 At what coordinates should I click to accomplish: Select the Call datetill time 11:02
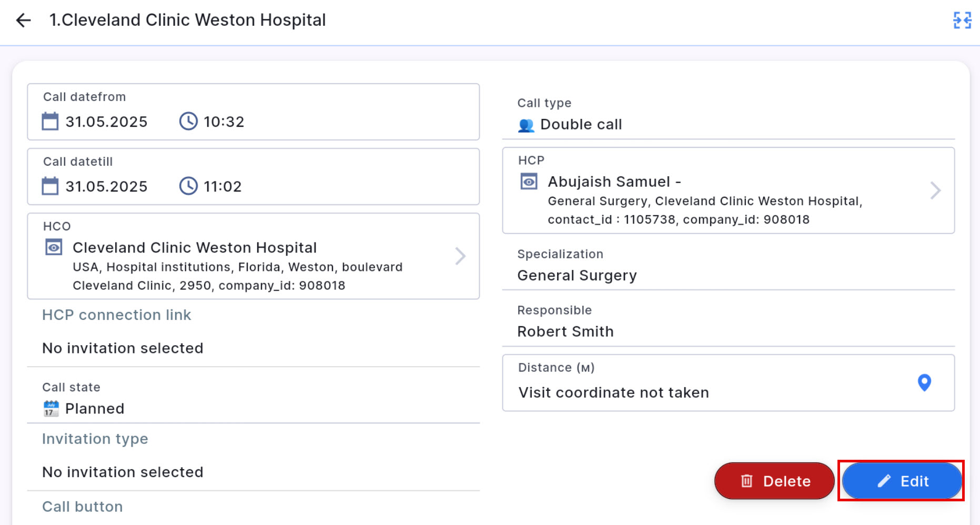[223, 187]
